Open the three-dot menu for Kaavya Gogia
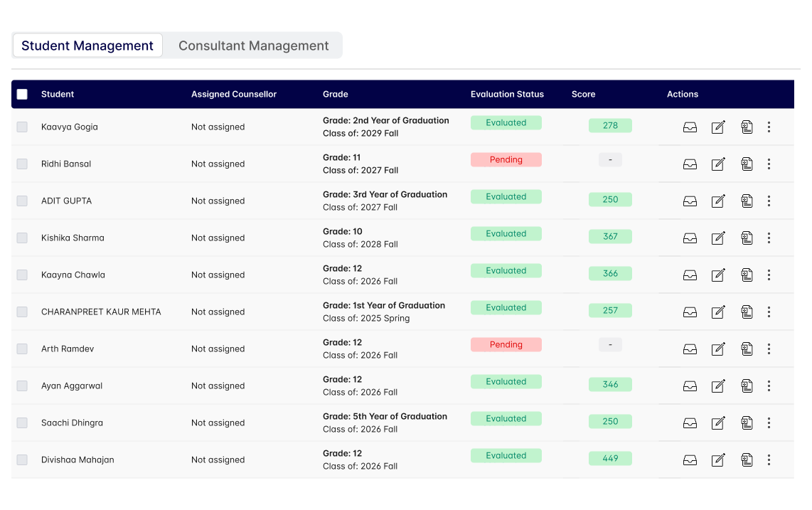The width and height of the screenshot is (812, 510). (x=769, y=127)
